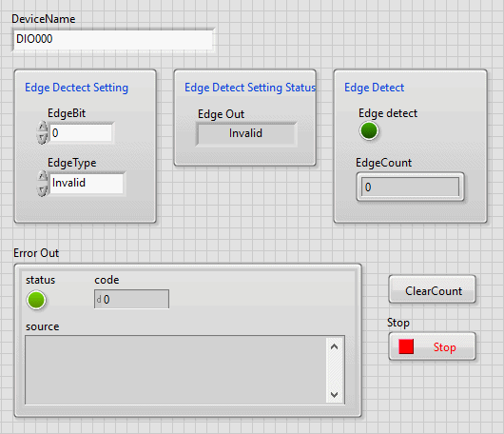The height and width of the screenshot is (434, 504).
Task: Click the DeviceName field showing DIO000
Action: pyautogui.click(x=113, y=40)
